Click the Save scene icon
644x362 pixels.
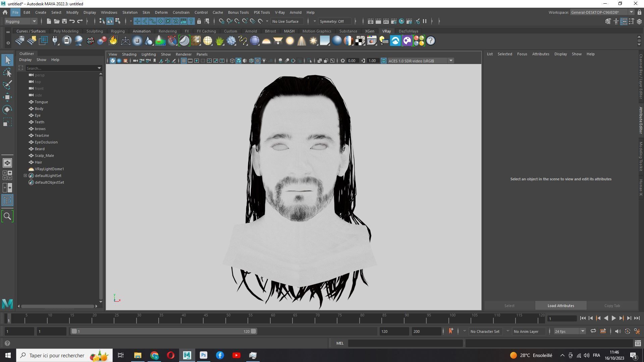(64, 21)
